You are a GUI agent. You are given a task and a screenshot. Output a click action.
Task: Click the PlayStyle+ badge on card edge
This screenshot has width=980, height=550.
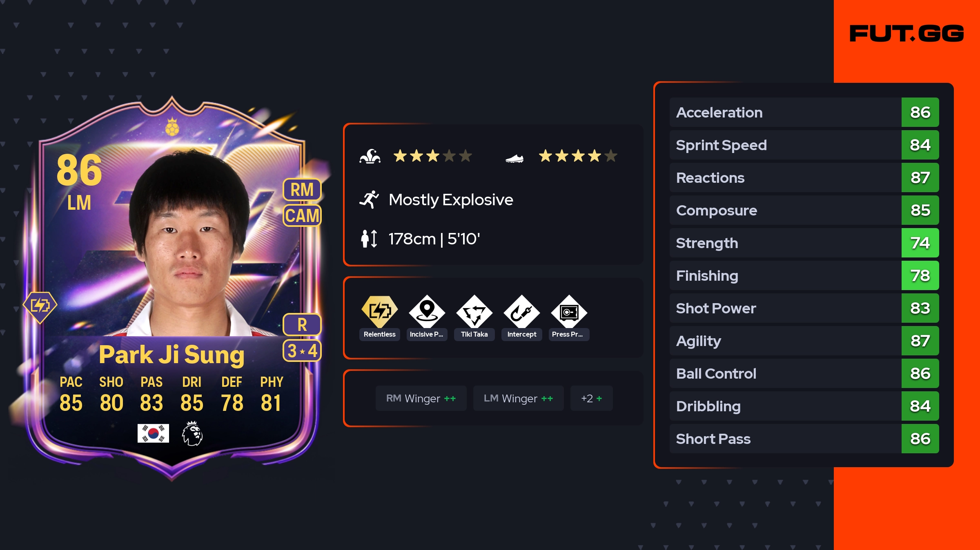point(40,306)
